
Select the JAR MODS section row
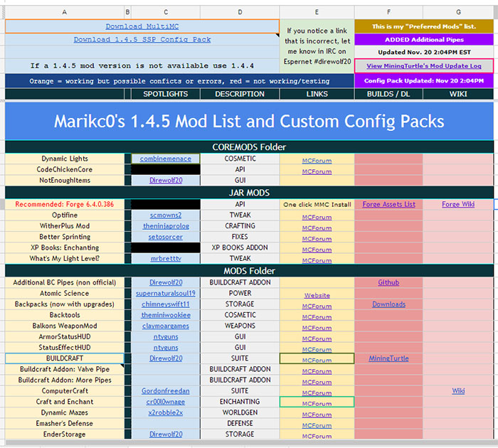249,193
